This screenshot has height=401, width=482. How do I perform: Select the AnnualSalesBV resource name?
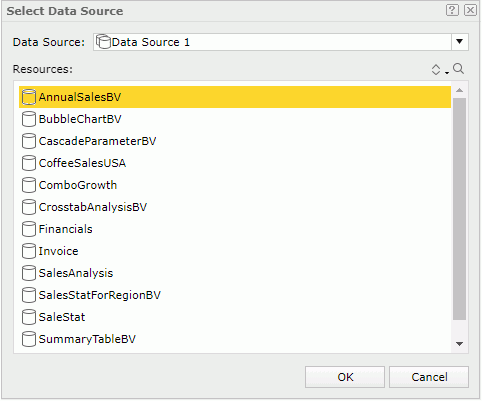pyautogui.click(x=80, y=97)
